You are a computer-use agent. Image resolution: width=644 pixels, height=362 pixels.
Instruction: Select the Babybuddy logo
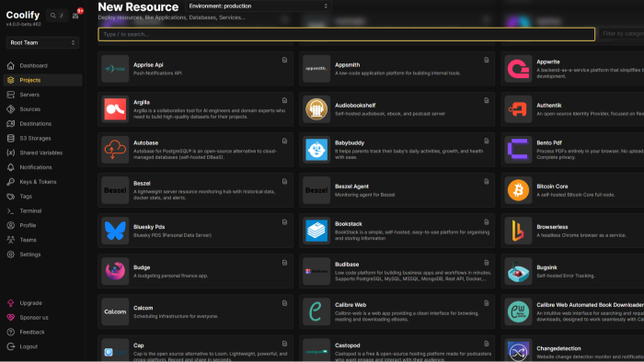(316, 150)
